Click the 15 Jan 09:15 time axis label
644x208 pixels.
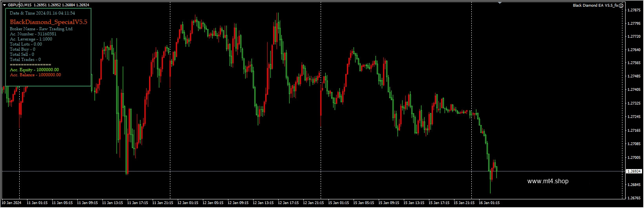(x=389, y=203)
